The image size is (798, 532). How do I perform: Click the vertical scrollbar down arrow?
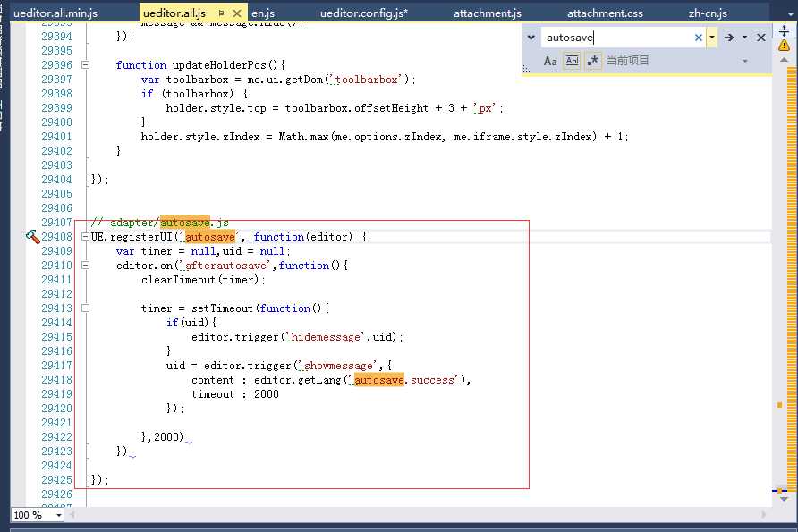[x=785, y=499]
